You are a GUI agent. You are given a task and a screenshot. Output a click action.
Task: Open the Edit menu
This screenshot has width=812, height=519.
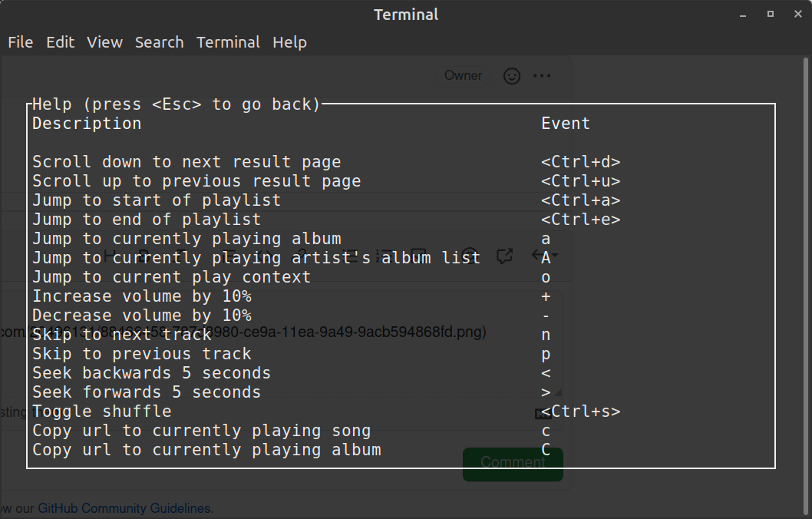[60, 42]
